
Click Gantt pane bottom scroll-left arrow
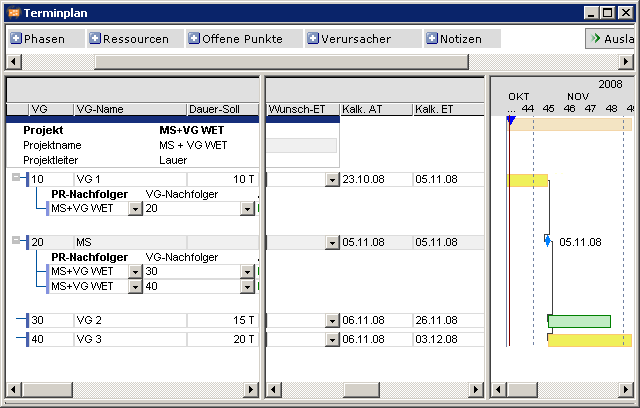(499, 389)
